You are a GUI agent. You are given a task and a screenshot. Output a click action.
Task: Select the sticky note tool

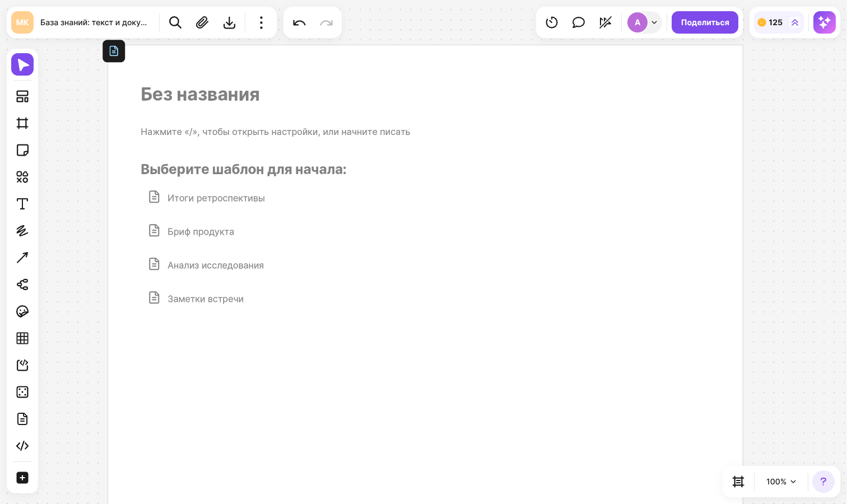click(22, 150)
